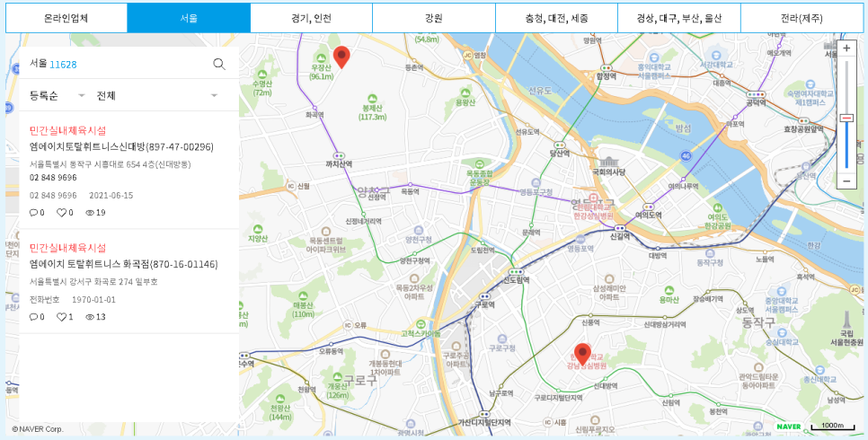Click the date 2021-06-15
The image size is (868, 440).
click(111, 196)
